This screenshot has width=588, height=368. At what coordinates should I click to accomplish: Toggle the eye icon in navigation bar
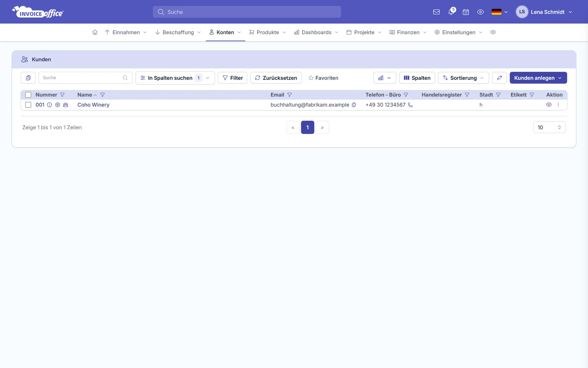click(x=493, y=32)
